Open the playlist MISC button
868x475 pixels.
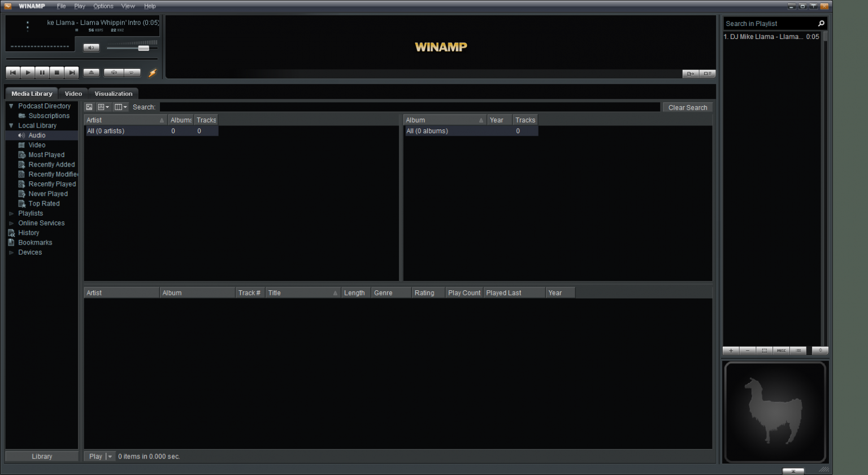click(x=781, y=351)
